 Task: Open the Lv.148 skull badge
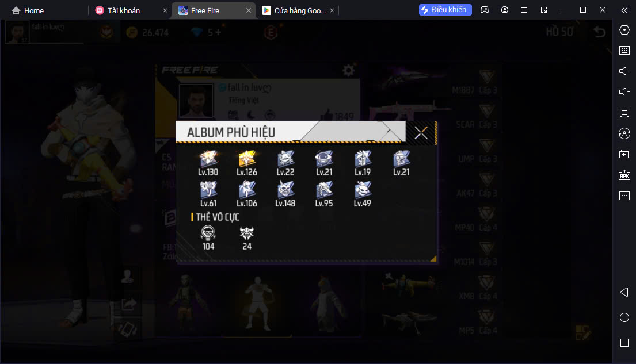coord(285,194)
